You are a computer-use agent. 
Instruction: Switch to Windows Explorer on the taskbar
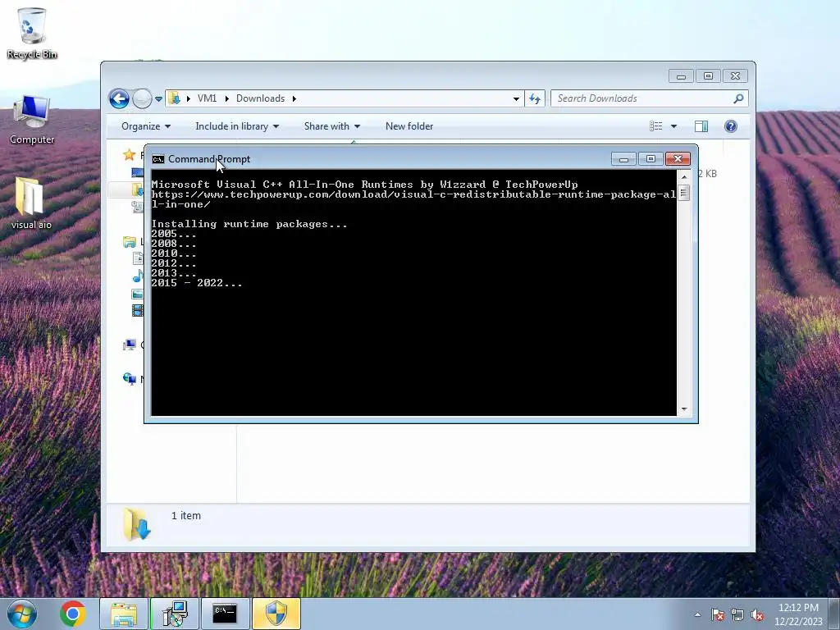click(124, 614)
